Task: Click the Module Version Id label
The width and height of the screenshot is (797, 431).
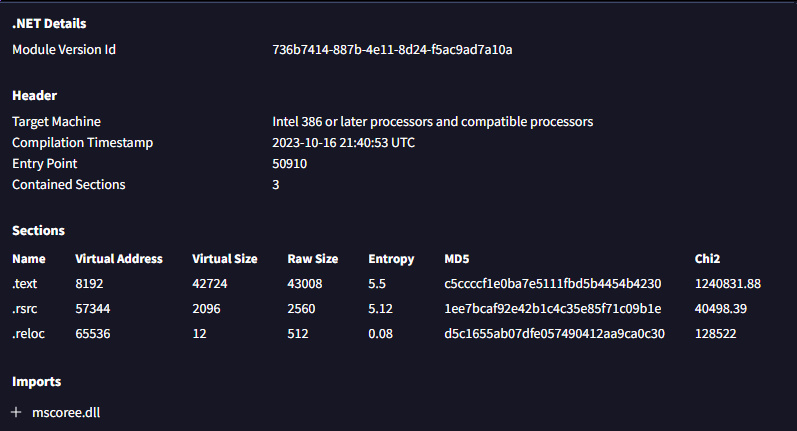Action: [x=64, y=49]
